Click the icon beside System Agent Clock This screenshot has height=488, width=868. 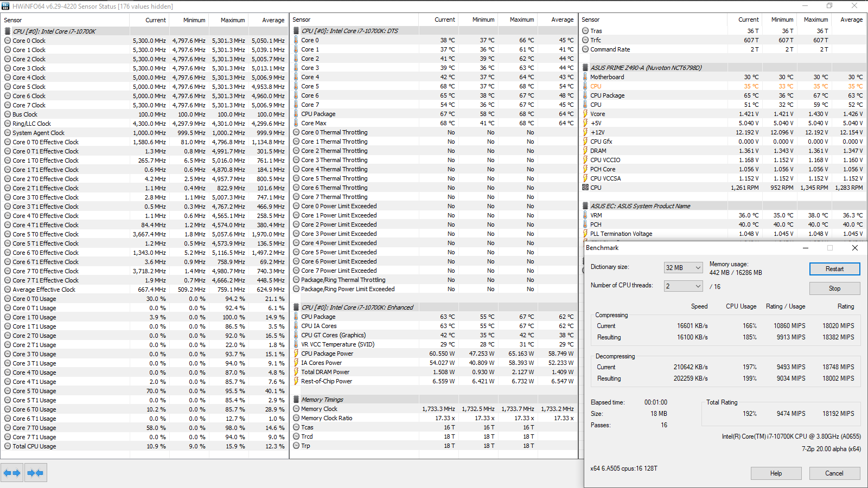click(8, 133)
